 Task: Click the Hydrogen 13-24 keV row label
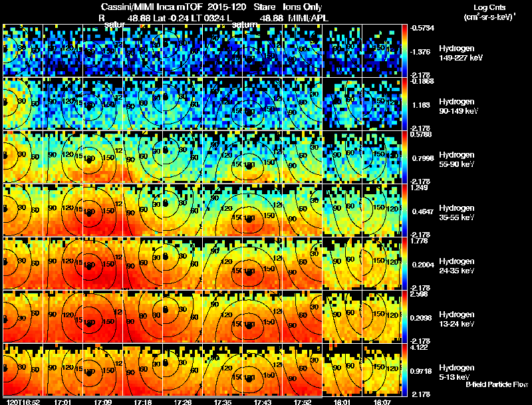coord(457,319)
